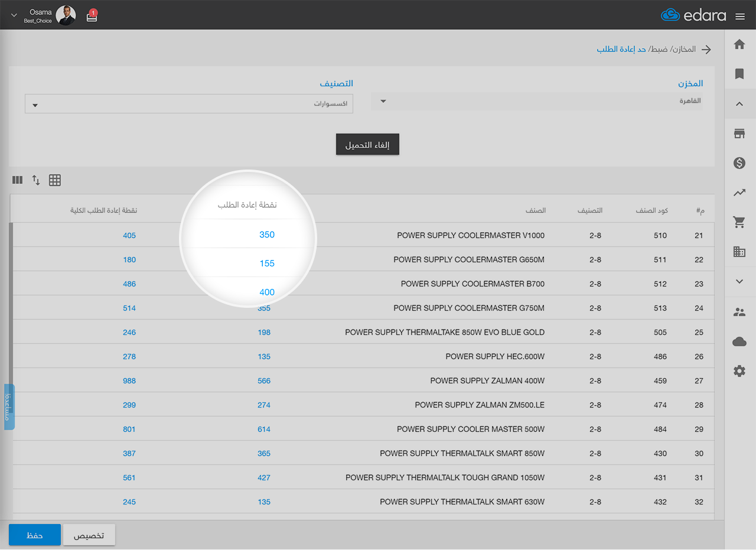Open the shopping cart purchasing icon

pos(739,222)
